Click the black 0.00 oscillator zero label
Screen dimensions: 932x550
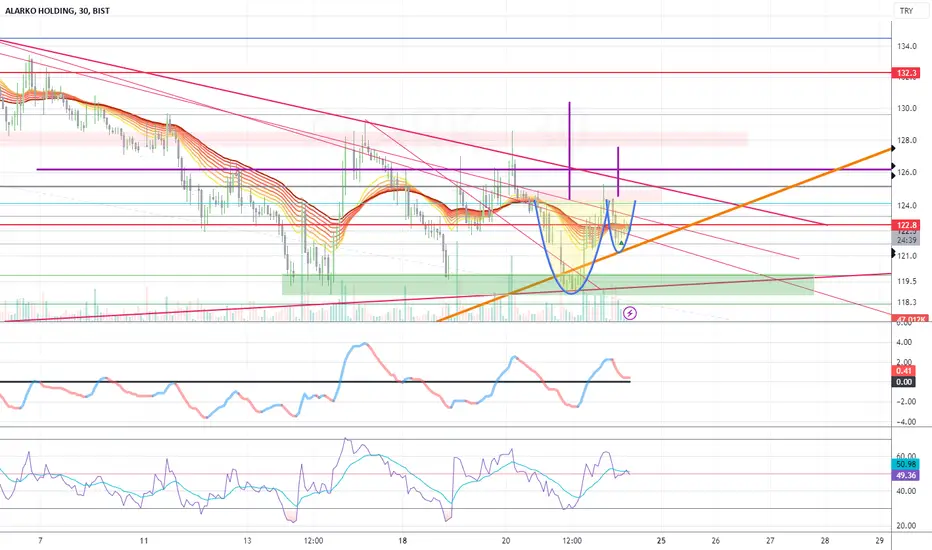click(904, 382)
